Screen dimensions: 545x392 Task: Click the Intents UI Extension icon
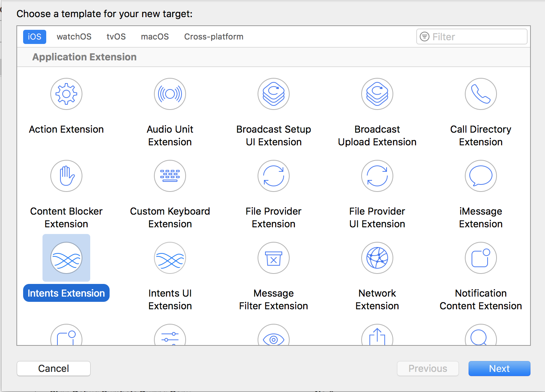[170, 258]
